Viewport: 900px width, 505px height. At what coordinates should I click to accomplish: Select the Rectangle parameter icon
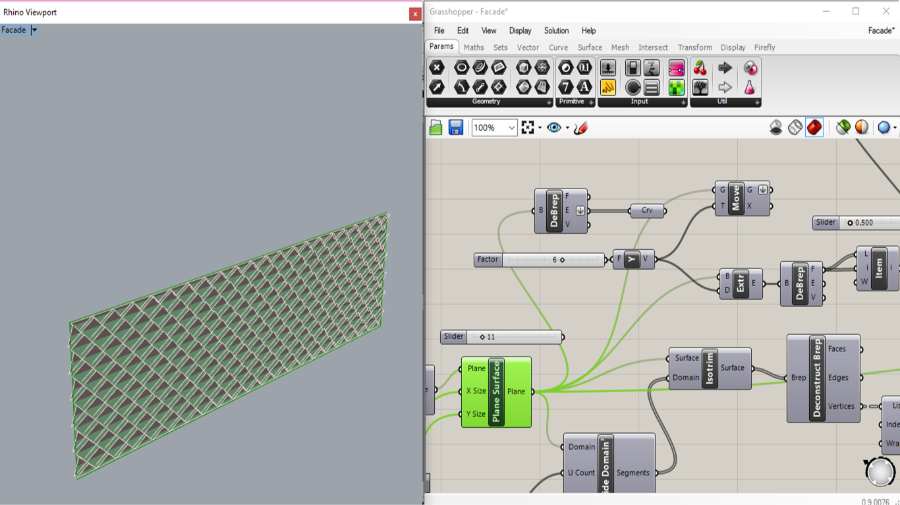499,87
